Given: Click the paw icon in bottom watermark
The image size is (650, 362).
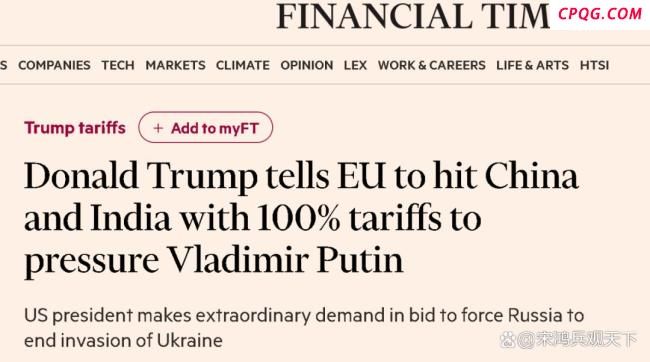Looking at the screenshot, I should click(x=508, y=340).
